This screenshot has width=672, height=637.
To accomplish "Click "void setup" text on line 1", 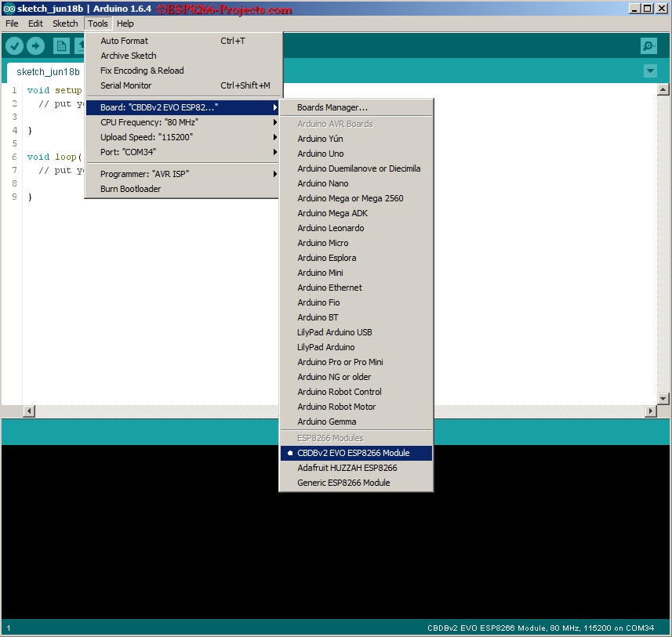I will 54,90.
